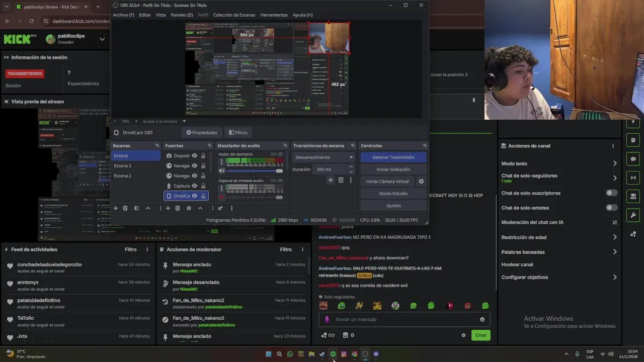Viewport: 644px width, 362px height.
Task: Open the Vista menu in OBS
Action: click(160, 15)
